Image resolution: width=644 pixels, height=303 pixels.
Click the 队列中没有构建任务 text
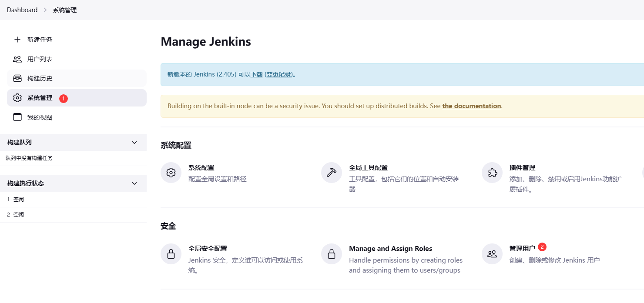pos(29,158)
